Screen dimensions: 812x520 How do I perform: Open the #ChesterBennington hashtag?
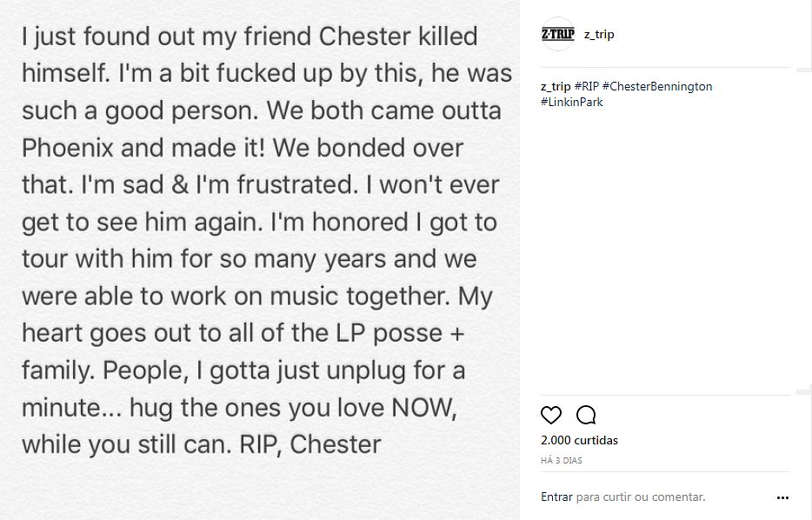[657, 86]
